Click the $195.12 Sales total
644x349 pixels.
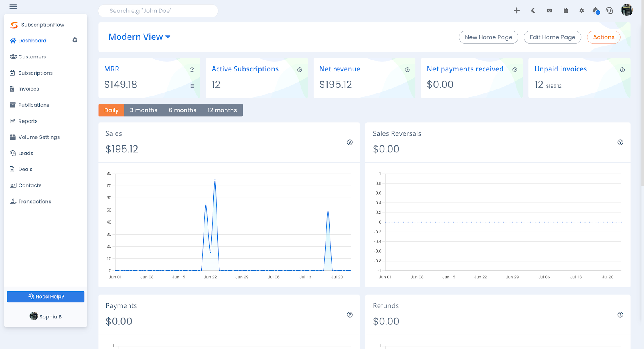(122, 149)
